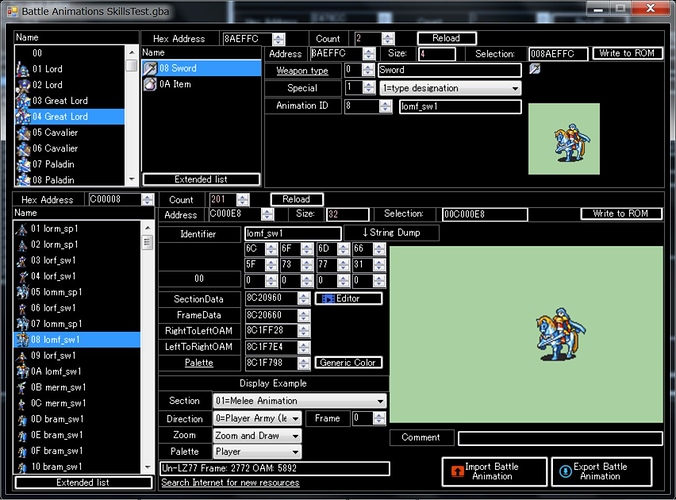Increment the Animation ID stepper

[385, 103]
